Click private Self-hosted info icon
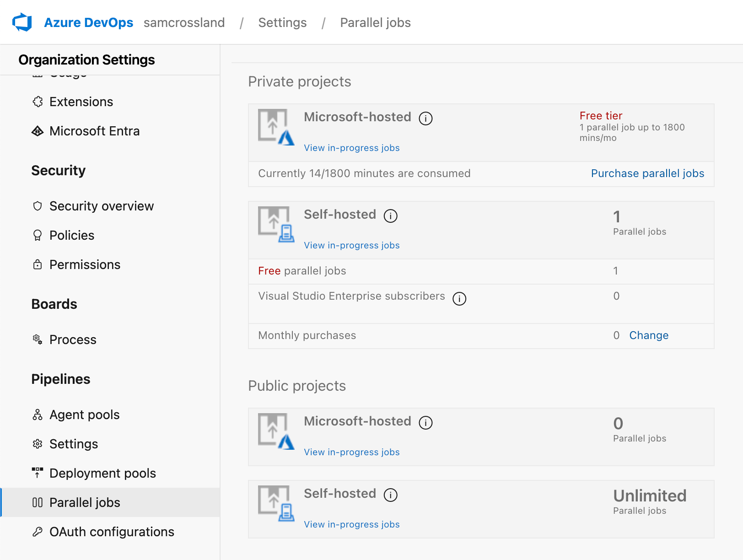This screenshot has width=743, height=560. [x=390, y=216]
